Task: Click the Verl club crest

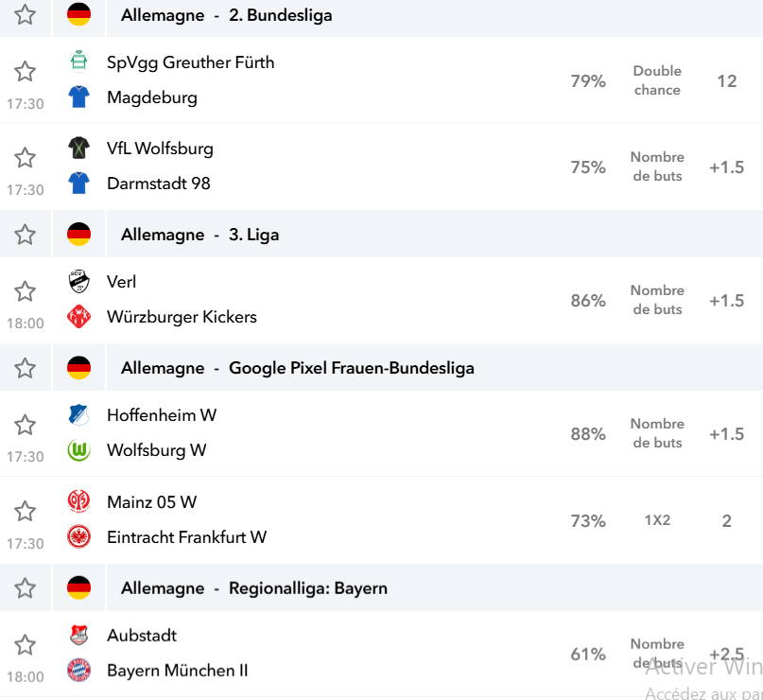Action: [78, 281]
